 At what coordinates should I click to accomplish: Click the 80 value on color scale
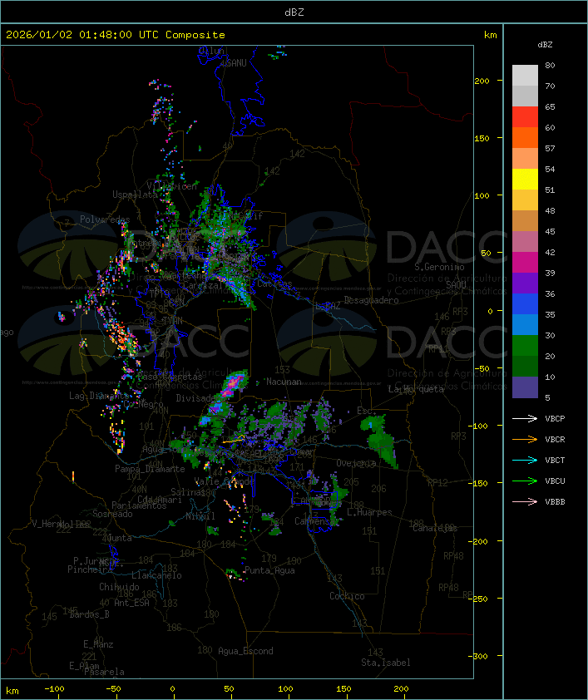coord(550,65)
